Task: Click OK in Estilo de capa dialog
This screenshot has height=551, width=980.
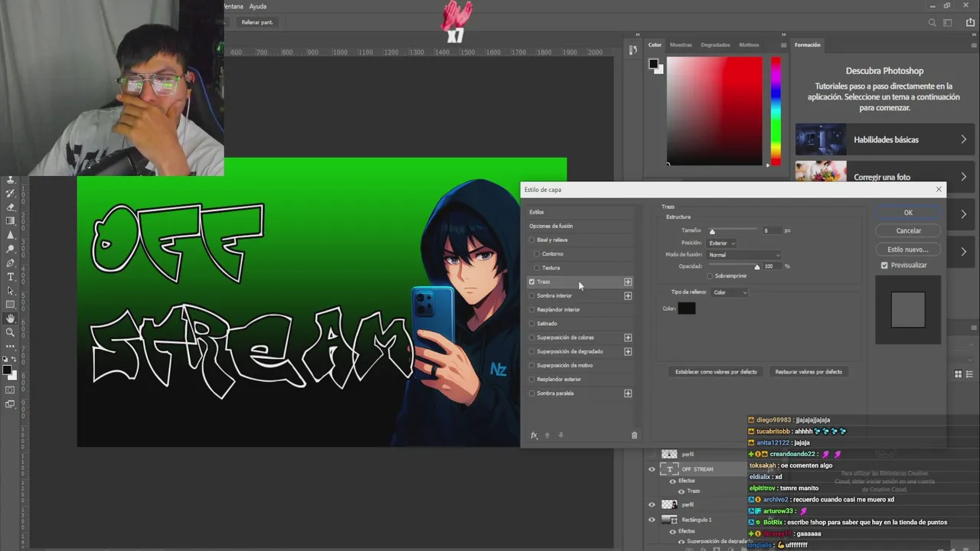Action: click(908, 213)
